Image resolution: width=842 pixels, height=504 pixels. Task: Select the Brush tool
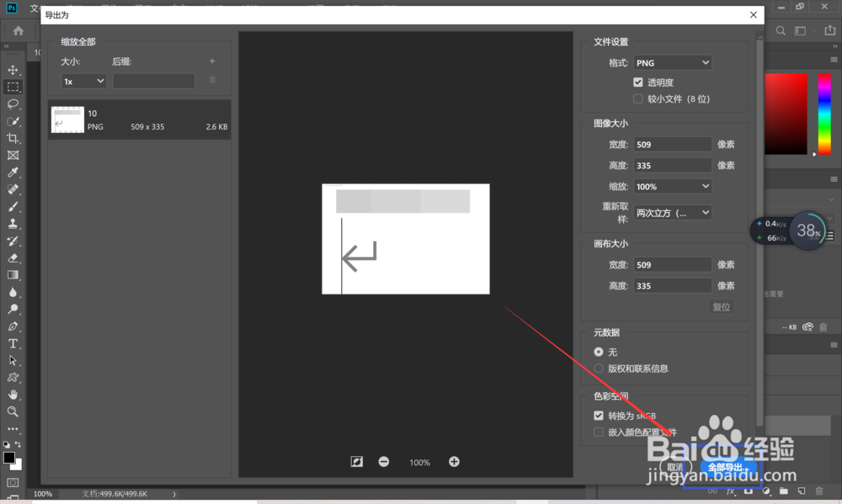click(x=13, y=207)
